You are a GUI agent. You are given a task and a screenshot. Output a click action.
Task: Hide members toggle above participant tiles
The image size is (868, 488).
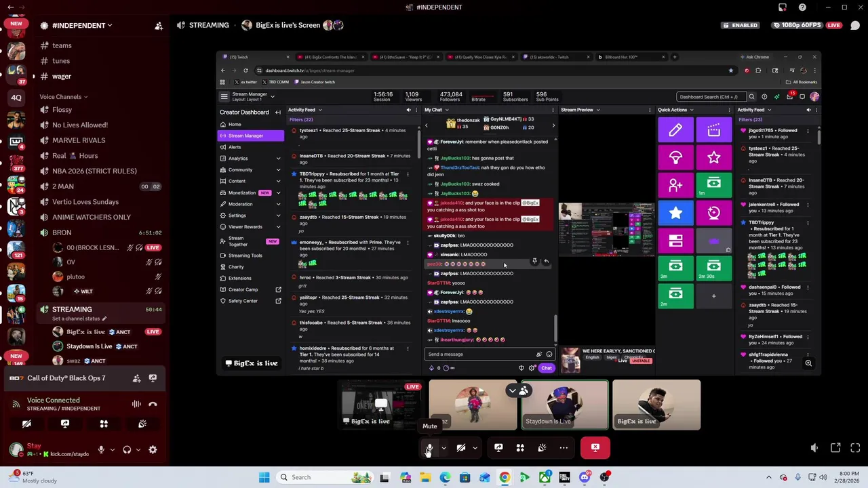pyautogui.click(x=519, y=390)
